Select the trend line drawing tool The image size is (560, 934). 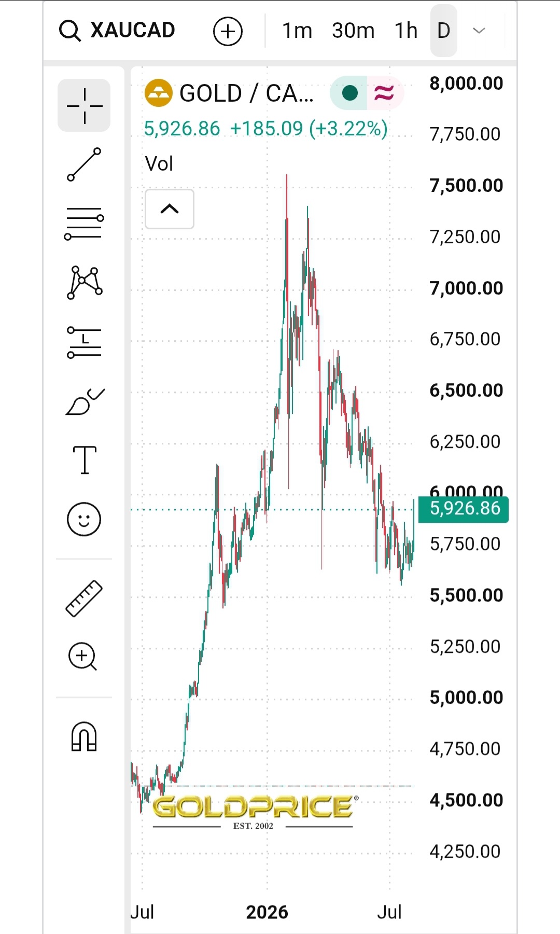(x=84, y=164)
